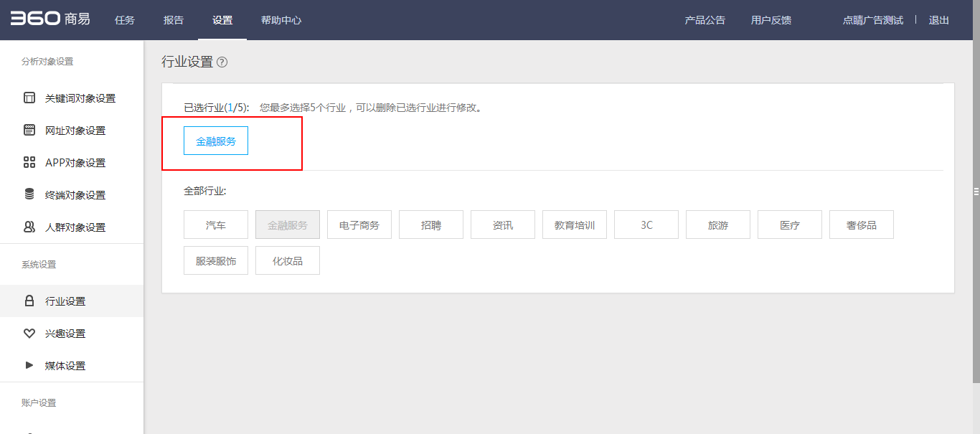Click the right edge panel handle
Image resolution: width=980 pixels, height=434 pixels.
click(976, 191)
